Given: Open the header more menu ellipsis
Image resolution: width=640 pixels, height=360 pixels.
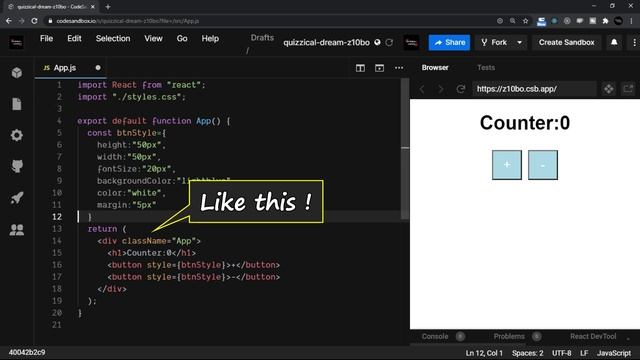Looking at the screenshot, I should [x=633, y=42].
